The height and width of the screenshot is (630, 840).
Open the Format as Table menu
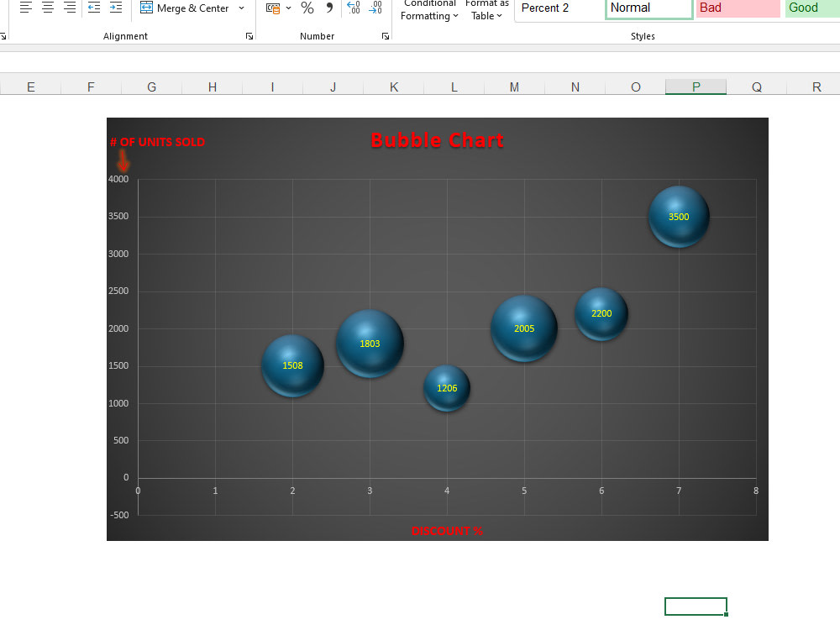[486, 10]
